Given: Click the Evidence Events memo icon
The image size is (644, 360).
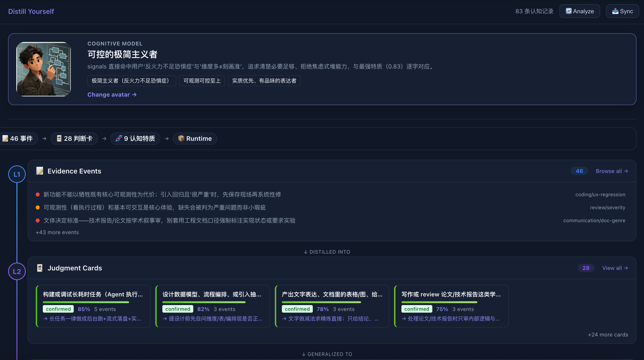Looking at the screenshot, I should tap(40, 171).
